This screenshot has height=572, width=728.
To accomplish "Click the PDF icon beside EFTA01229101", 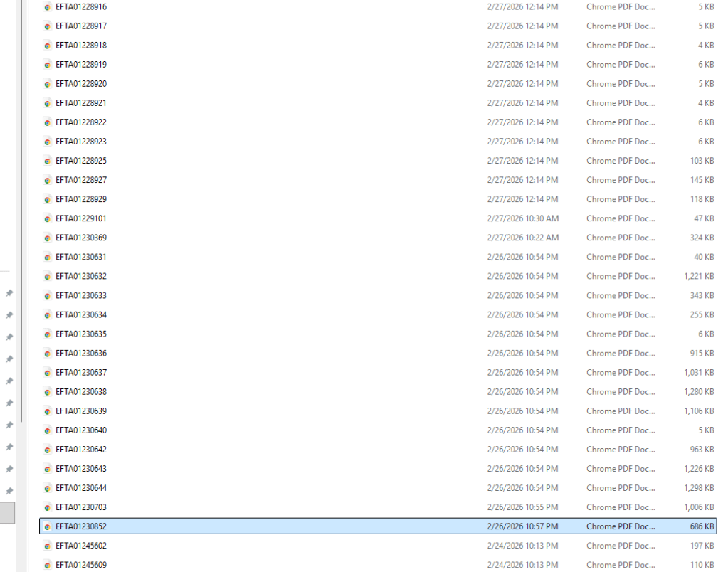I will coord(48,218).
